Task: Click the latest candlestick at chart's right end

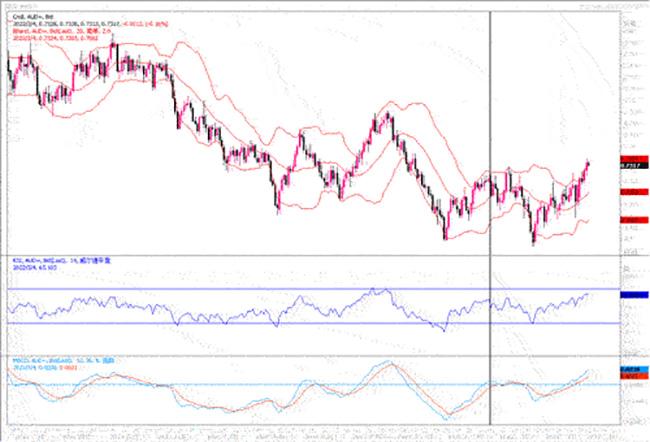Action: coord(587,163)
